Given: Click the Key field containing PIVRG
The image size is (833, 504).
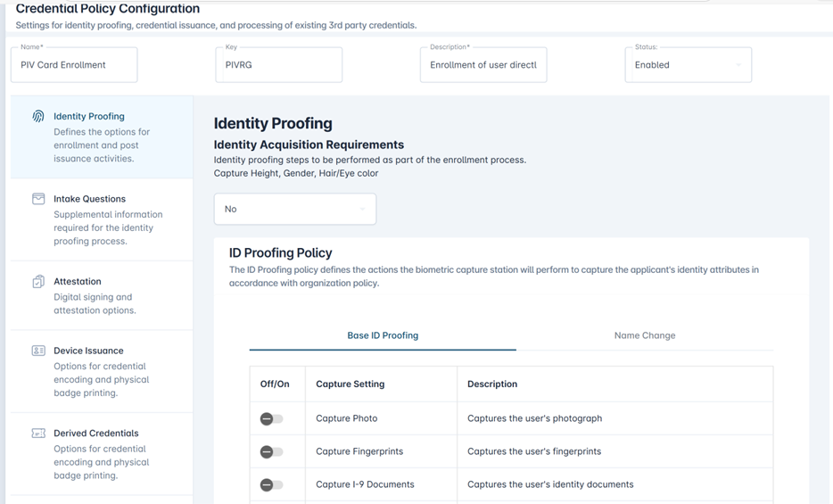Looking at the screenshot, I should pyautogui.click(x=278, y=65).
